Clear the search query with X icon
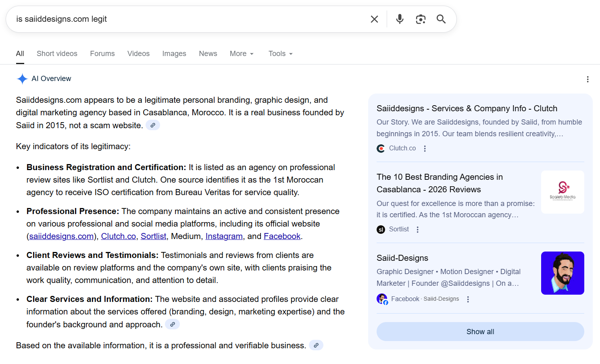 374,19
